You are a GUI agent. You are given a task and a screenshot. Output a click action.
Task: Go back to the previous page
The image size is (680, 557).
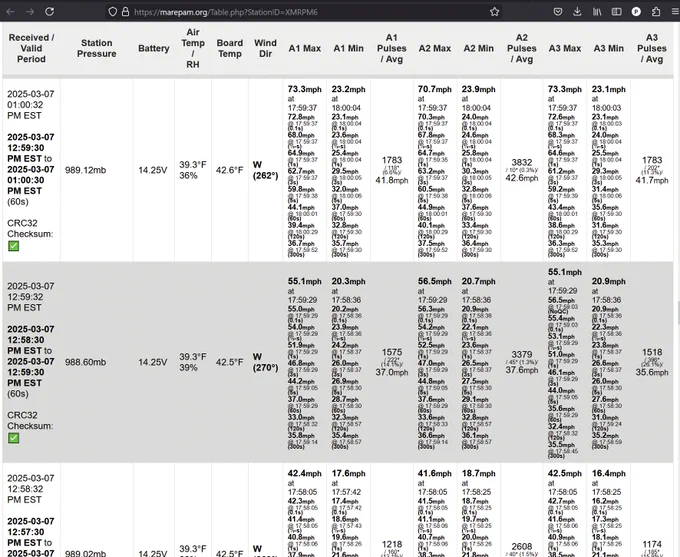pos(10,12)
